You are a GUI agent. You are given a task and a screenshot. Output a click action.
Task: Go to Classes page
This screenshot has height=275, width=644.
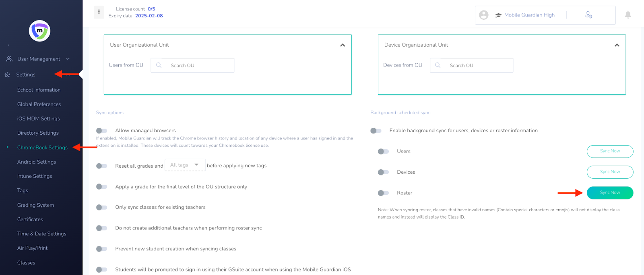tap(26, 262)
